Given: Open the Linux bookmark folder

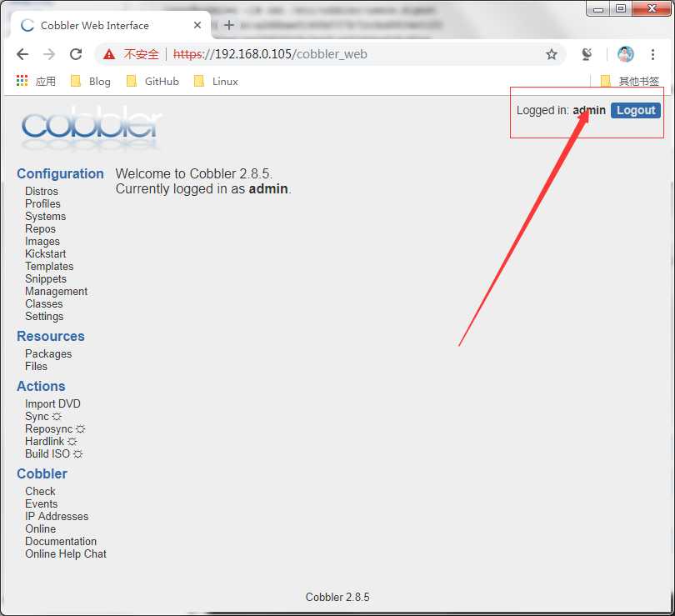Looking at the screenshot, I should pos(216,81).
